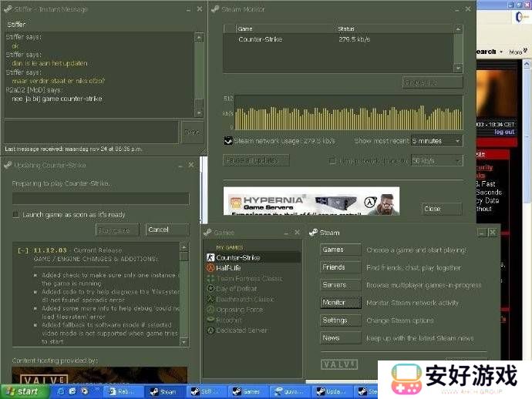Enable Launch game as soon as it's ready
Image resolution: width=532 pixels, height=399 pixels.
[16, 215]
